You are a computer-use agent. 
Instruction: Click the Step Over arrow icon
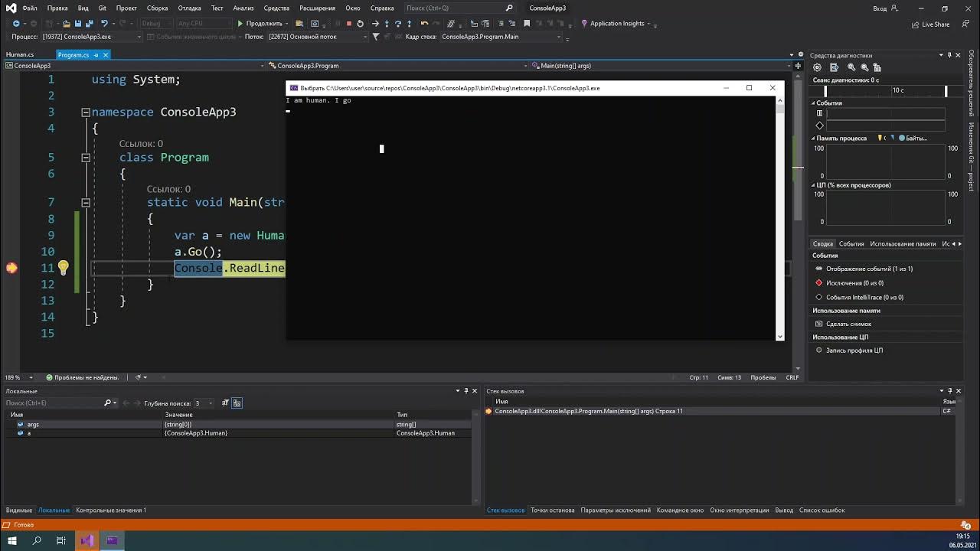coord(397,23)
